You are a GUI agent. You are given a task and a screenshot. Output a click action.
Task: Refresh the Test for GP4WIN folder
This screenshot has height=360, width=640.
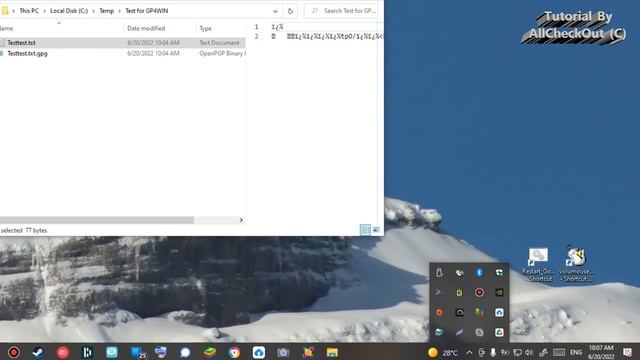pyautogui.click(x=290, y=11)
